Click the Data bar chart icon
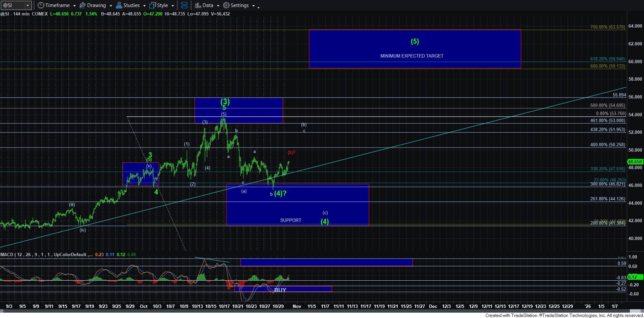The image size is (644, 318). pyautogui.click(x=198, y=5)
